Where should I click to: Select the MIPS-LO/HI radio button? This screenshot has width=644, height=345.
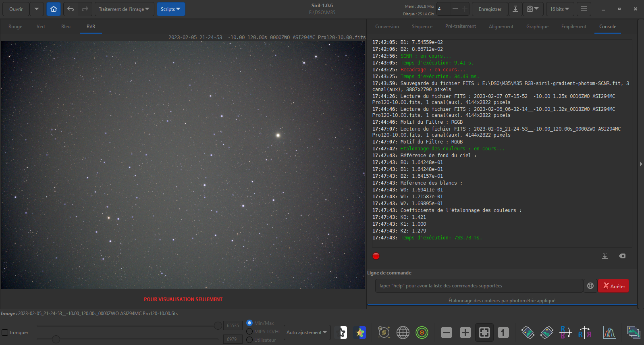tap(249, 331)
